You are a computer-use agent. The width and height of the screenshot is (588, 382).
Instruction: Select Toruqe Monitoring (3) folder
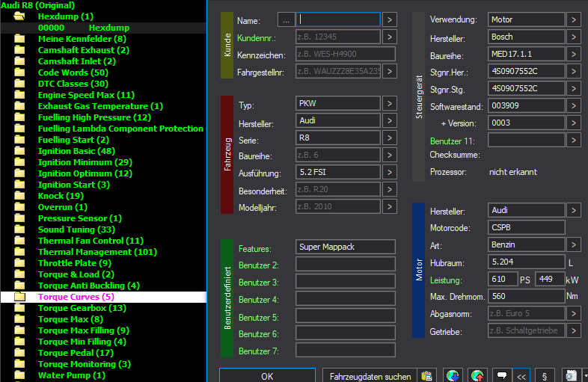point(85,364)
